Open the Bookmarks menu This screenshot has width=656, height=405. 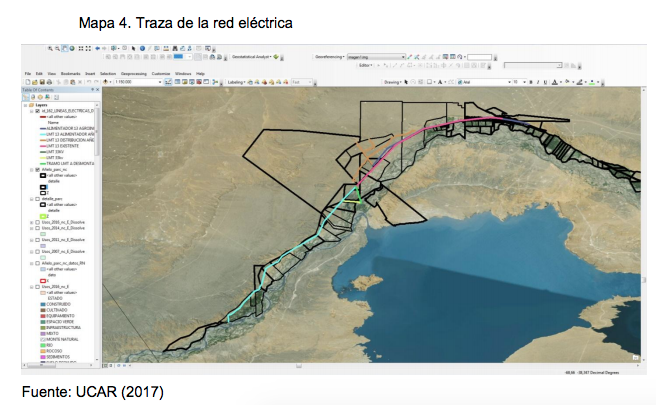coord(71,73)
